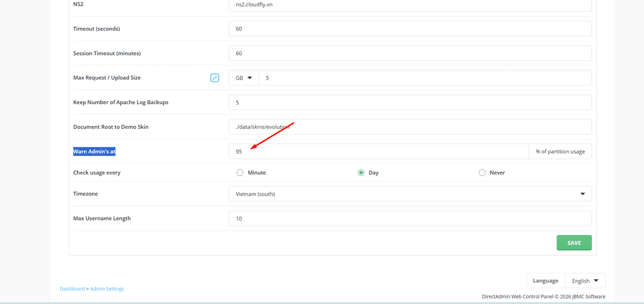The image size is (644, 304).
Task: Go to Dashboard via breadcrumb link
Action: click(72, 289)
